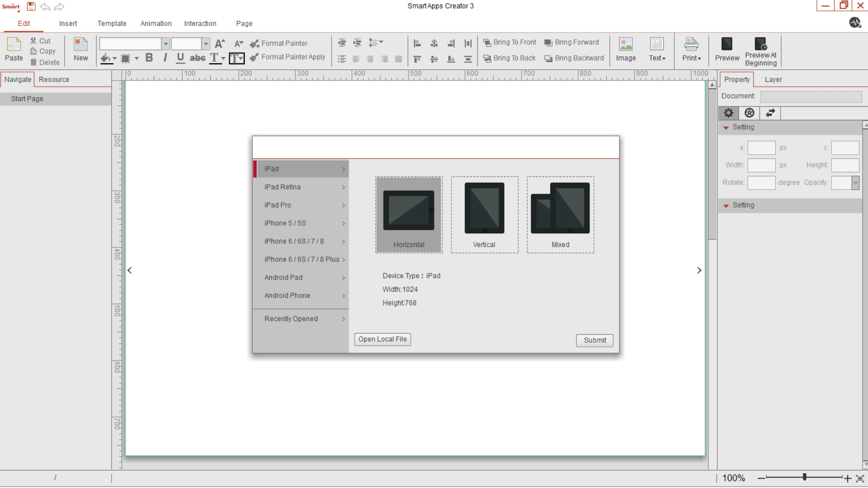This screenshot has height=488, width=868.
Task: Open the font size dropdown
Action: pyautogui.click(x=206, y=44)
